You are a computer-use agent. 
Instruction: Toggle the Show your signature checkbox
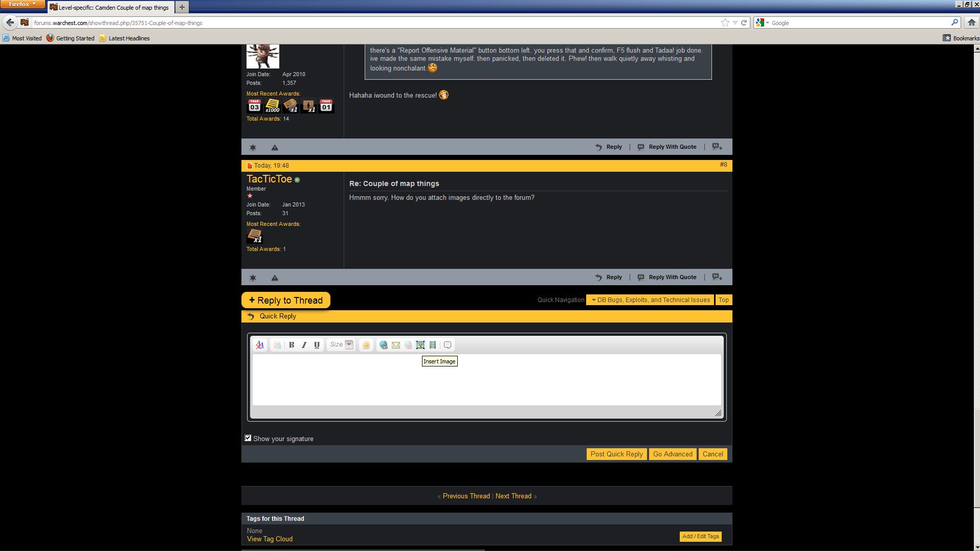(x=248, y=438)
